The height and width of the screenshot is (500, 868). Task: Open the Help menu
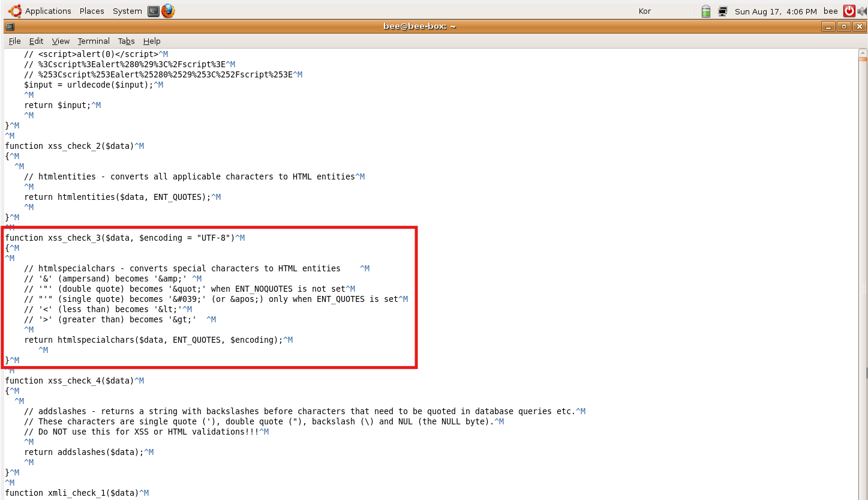[152, 41]
